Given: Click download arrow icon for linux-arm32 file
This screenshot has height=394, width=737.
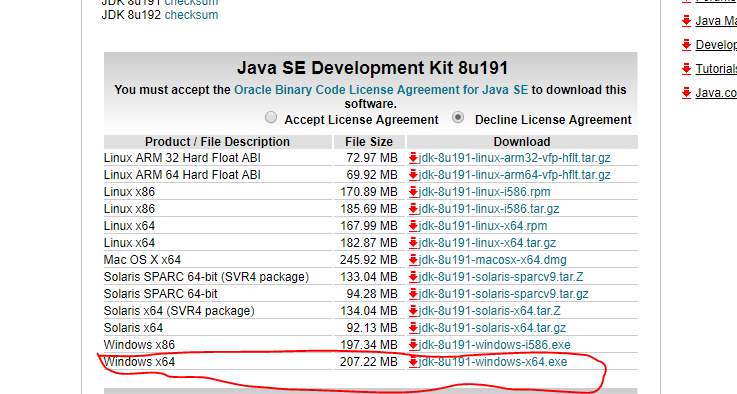Looking at the screenshot, I should (x=413, y=158).
